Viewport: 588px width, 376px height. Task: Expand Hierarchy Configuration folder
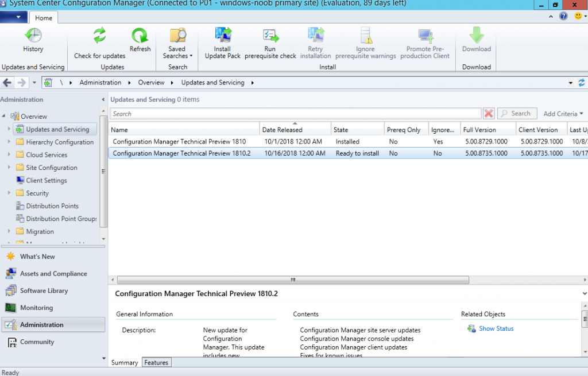[9, 142]
